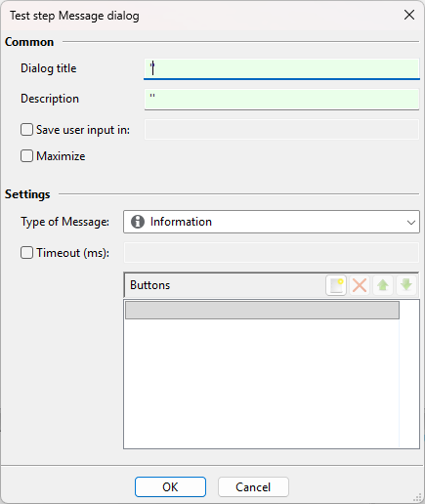Click the OK button
The image size is (425, 504).
pyautogui.click(x=170, y=487)
